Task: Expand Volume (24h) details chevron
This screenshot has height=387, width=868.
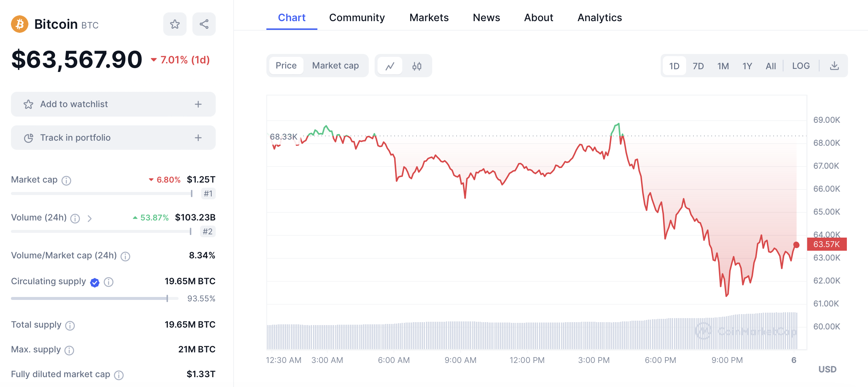Action: pyautogui.click(x=90, y=218)
